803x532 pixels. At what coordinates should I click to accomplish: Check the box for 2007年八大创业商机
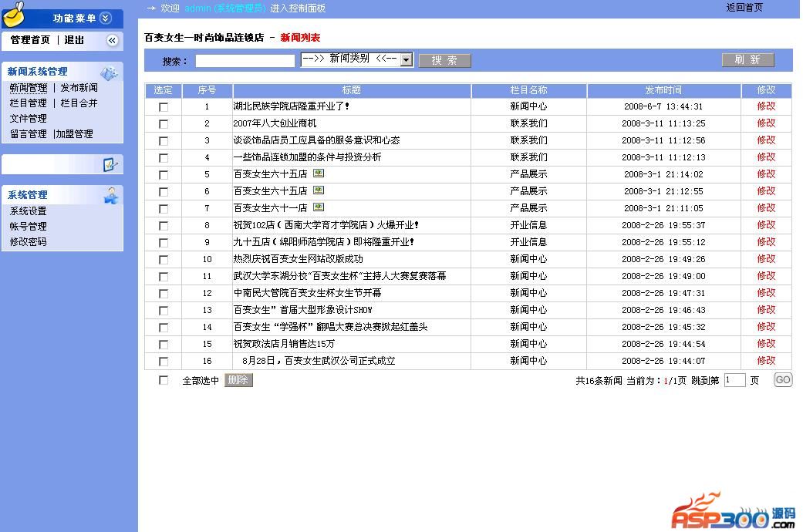pyautogui.click(x=164, y=124)
